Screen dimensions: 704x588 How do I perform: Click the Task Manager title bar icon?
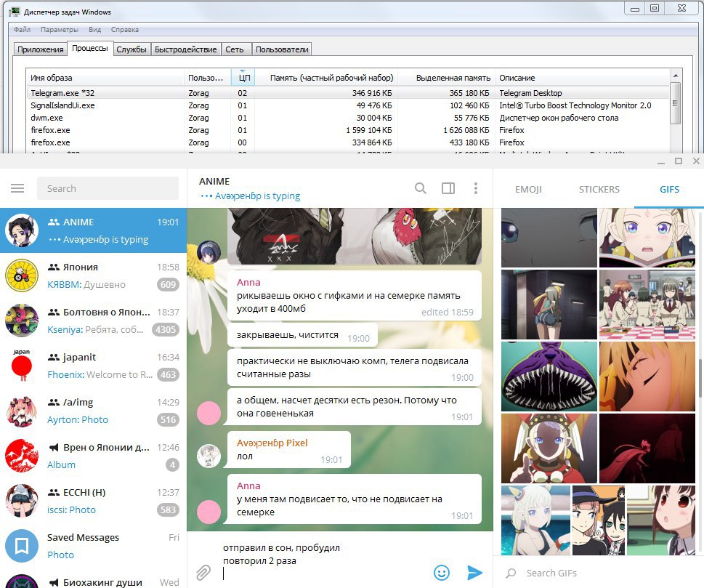tap(15, 12)
